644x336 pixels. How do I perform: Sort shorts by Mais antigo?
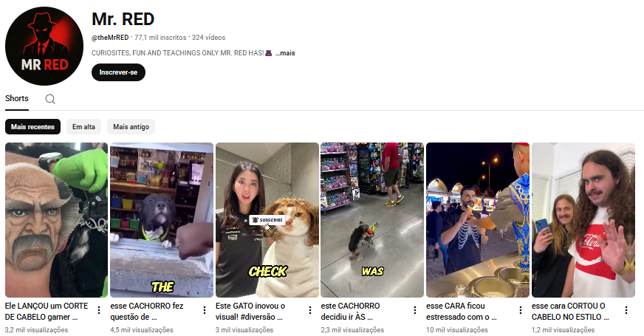pos(131,127)
